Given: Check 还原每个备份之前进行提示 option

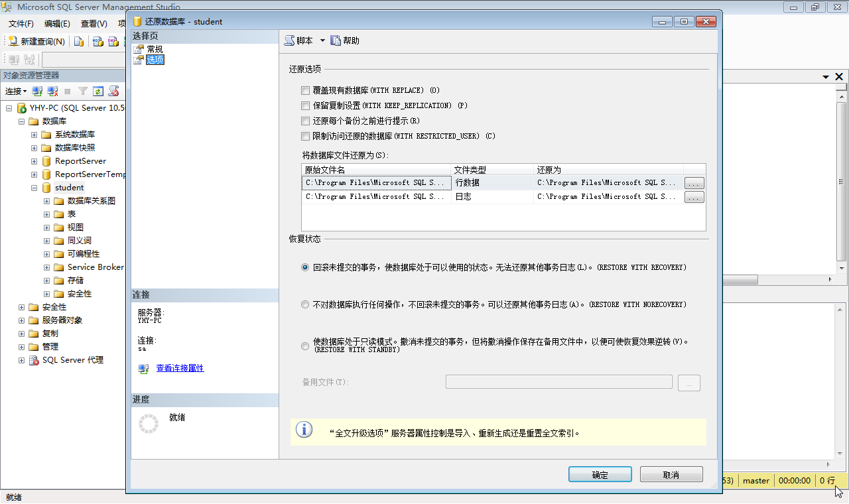Looking at the screenshot, I should pos(306,121).
